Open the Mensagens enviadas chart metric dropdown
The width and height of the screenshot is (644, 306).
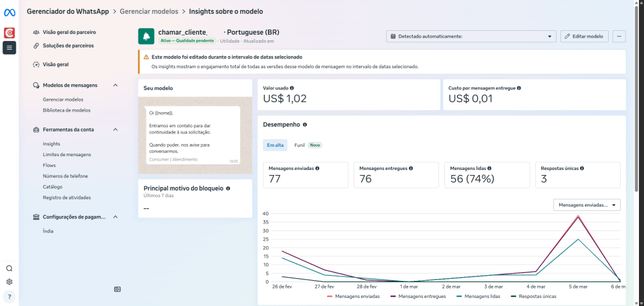587,205
